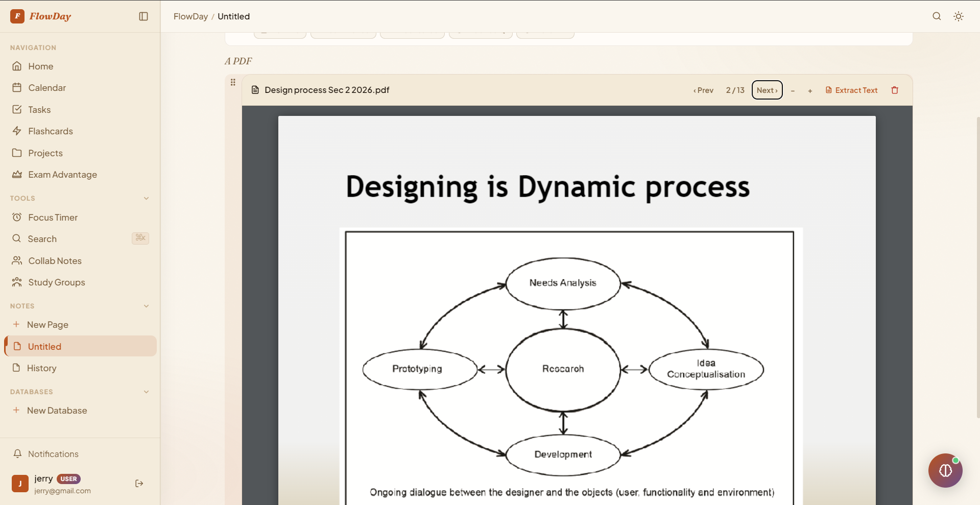Collapse the TOOLS section chevron
Image resolution: width=980 pixels, height=505 pixels.
tap(147, 198)
